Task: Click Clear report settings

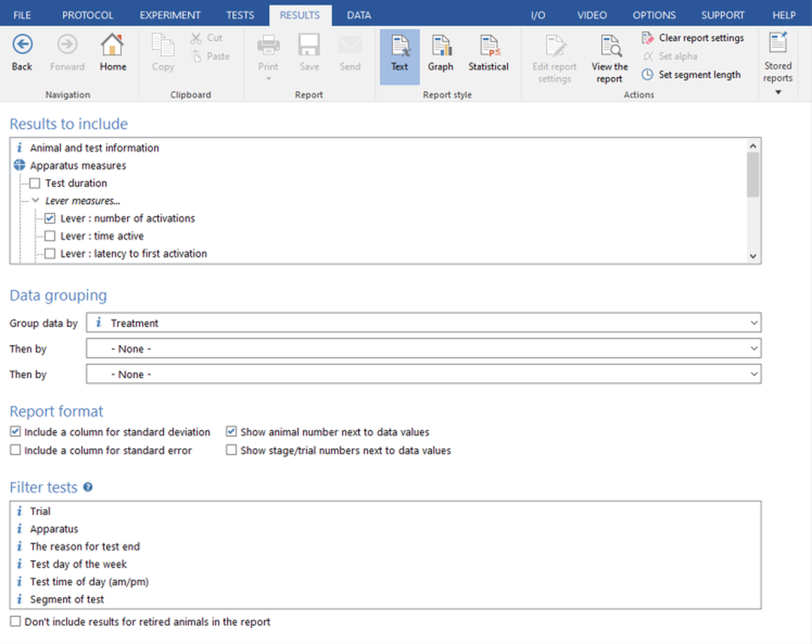Action: (x=693, y=38)
